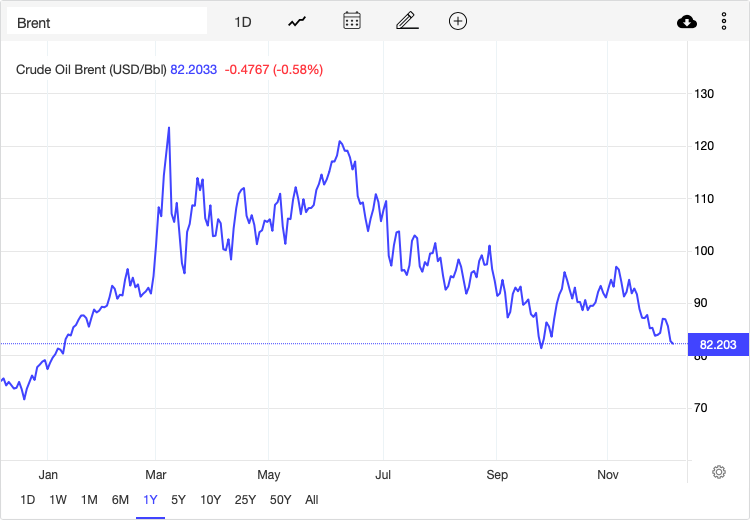The height and width of the screenshot is (520, 750).
Task: Click the line chart type icon
Action: pos(297,21)
